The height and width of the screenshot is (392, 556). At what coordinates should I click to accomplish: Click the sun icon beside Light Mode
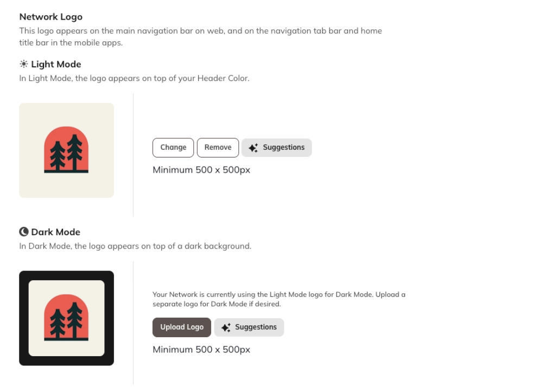pyautogui.click(x=24, y=64)
